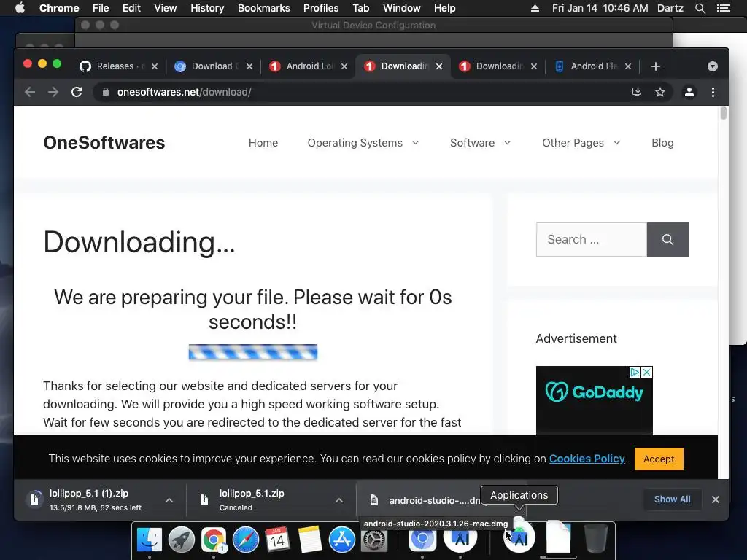The image size is (747, 560).
Task: Open options for canceled lollipop_5.1.zip download
Action: 338,500
